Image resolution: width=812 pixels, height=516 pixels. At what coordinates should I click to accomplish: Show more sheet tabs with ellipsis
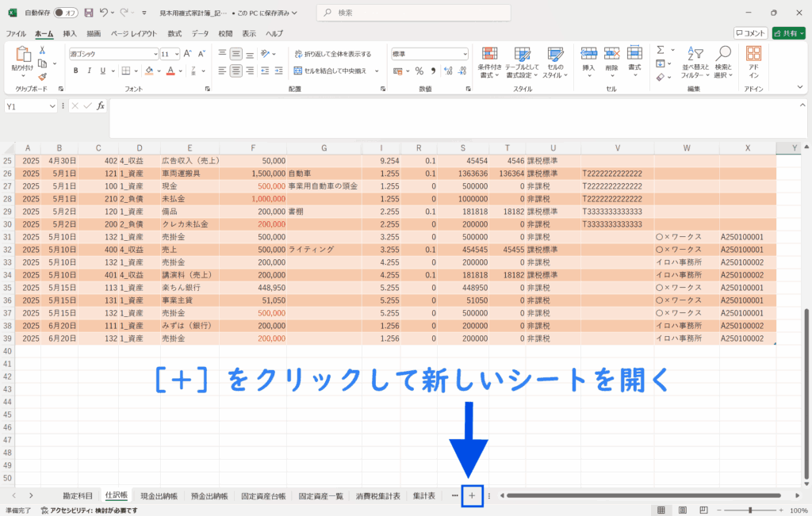coord(454,496)
